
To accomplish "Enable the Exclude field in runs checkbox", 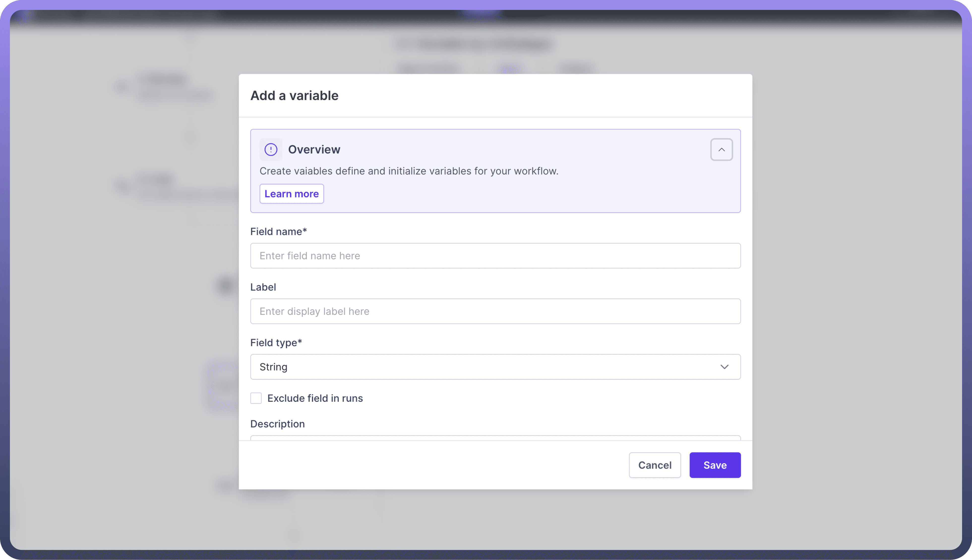I will click(256, 398).
